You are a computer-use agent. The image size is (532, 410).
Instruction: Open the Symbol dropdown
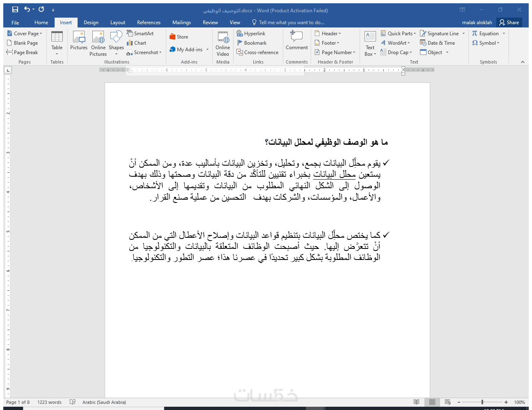click(x=486, y=43)
